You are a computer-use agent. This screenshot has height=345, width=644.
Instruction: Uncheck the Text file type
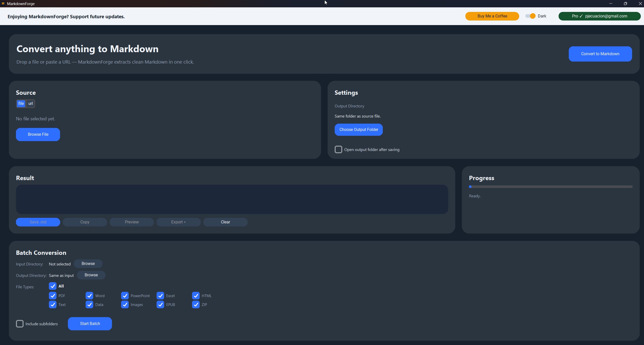click(52, 304)
